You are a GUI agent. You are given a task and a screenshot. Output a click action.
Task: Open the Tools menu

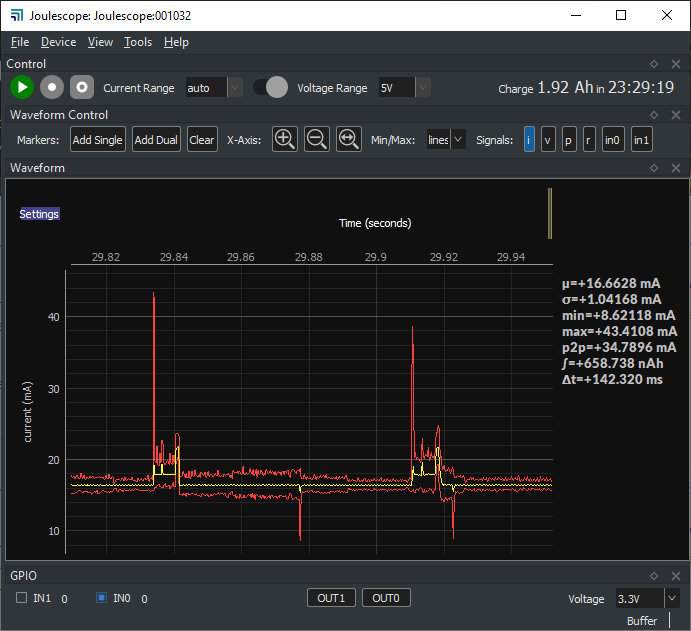(138, 42)
